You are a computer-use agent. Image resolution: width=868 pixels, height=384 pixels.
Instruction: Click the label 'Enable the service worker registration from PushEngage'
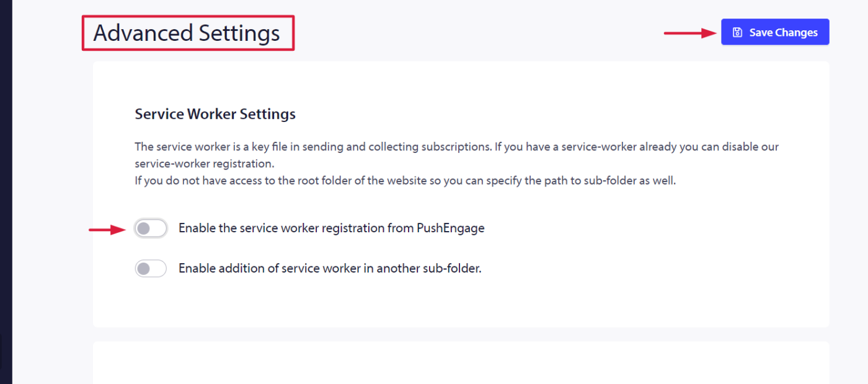(x=332, y=228)
